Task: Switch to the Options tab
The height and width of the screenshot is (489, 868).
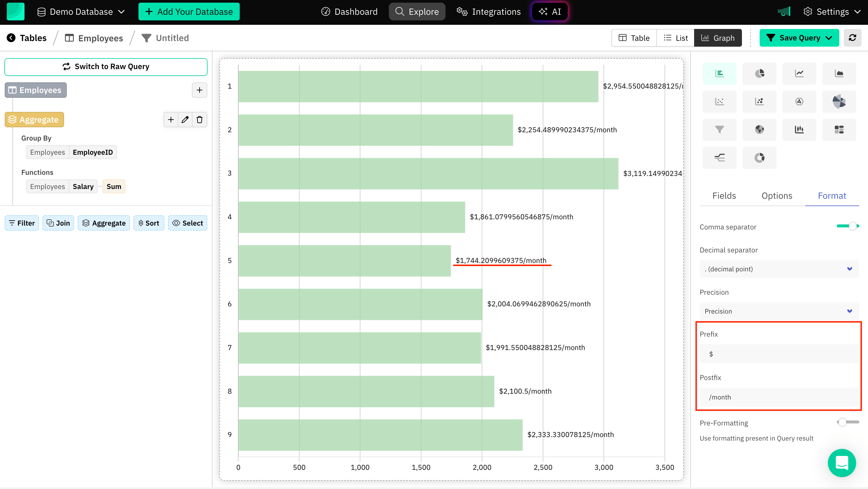Action: tap(777, 195)
